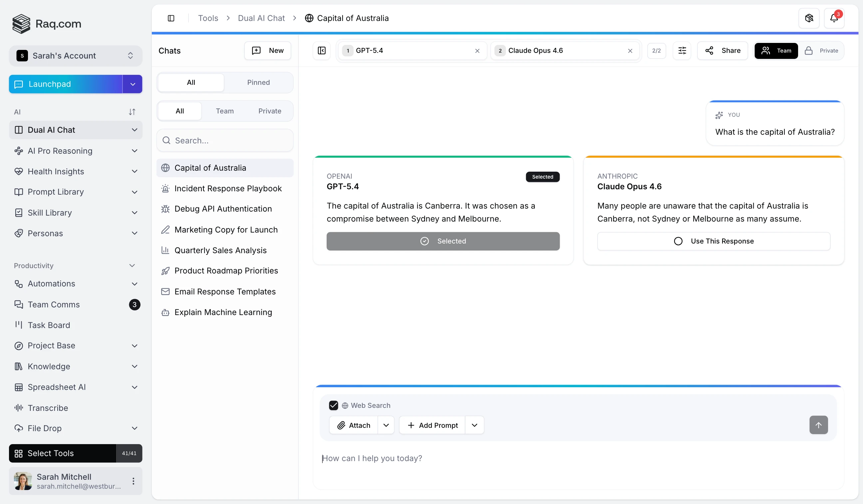The image size is (863, 504).
Task: Select Use This Response for Claude Opus 4.6
Action: (x=714, y=241)
